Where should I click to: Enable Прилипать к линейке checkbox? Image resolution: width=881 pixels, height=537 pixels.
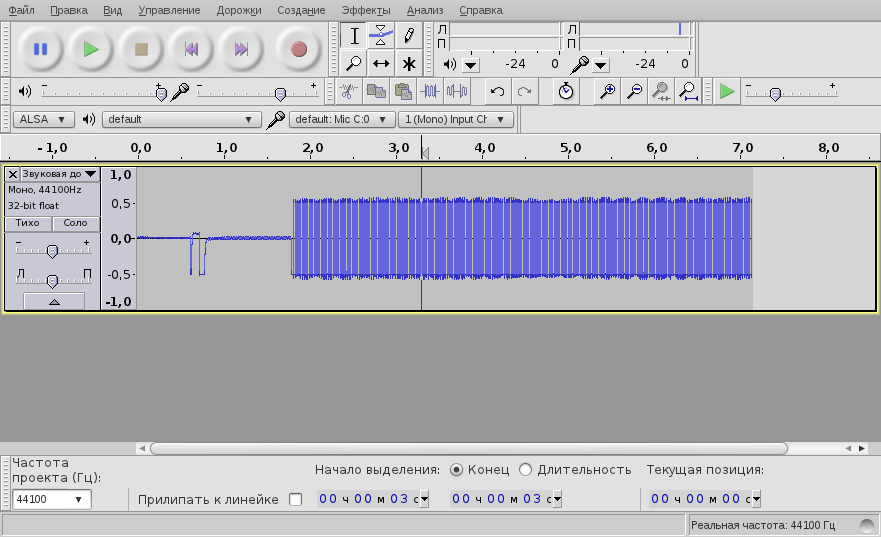tap(296, 499)
